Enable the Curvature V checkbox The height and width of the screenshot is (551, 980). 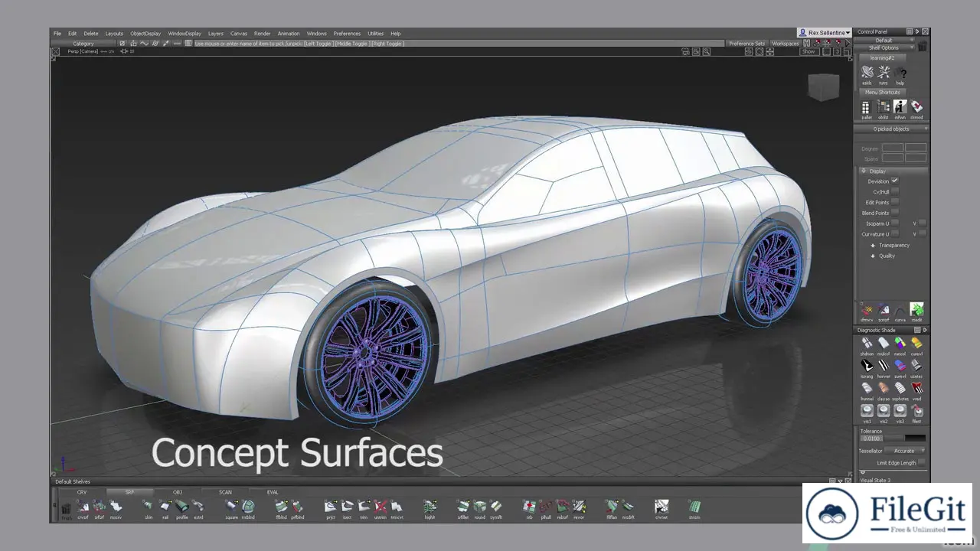click(x=923, y=233)
